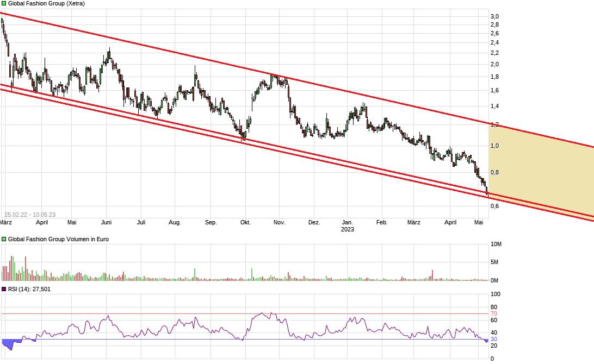Image resolution: width=594 pixels, height=364 pixels.
Task: Click the volume axis label '10M'
Action: 496,244
